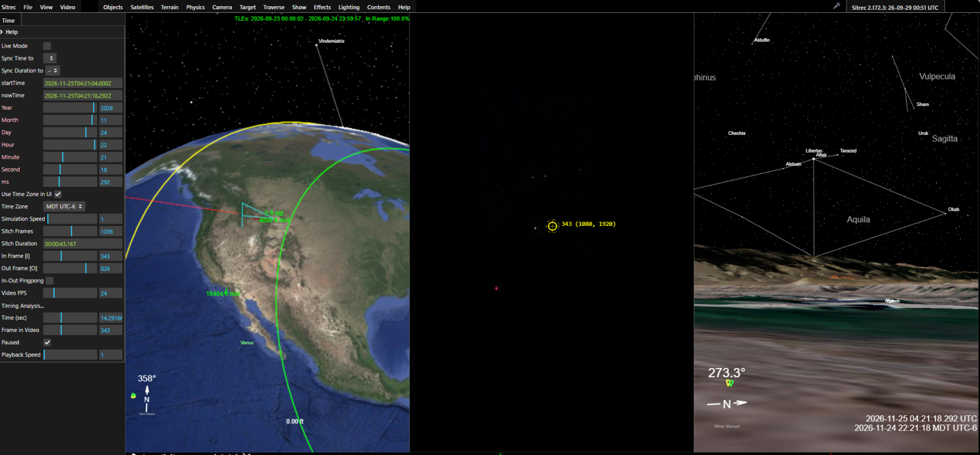Click the Hour slider
The width and height of the screenshot is (980, 455).
point(70,145)
